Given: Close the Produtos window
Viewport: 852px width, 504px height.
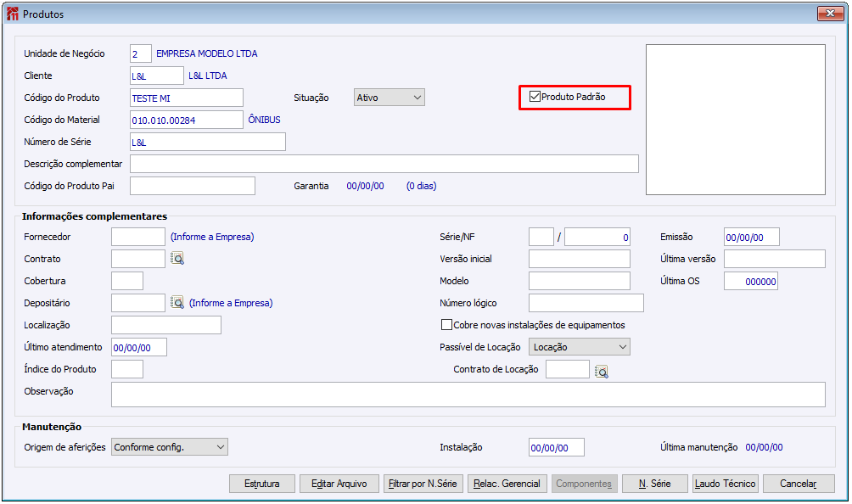Looking at the screenshot, I should (830, 14).
